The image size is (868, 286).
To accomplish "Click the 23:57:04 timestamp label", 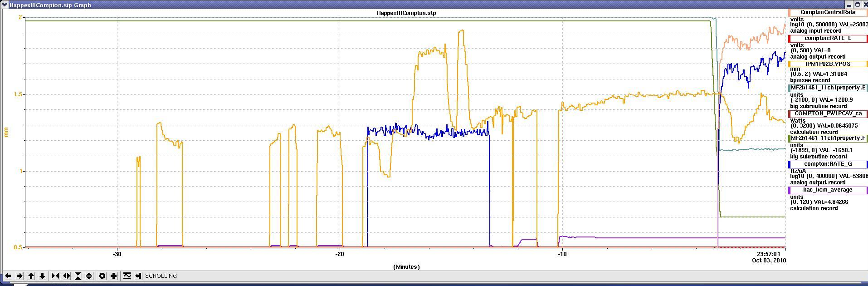I will point(769,254).
